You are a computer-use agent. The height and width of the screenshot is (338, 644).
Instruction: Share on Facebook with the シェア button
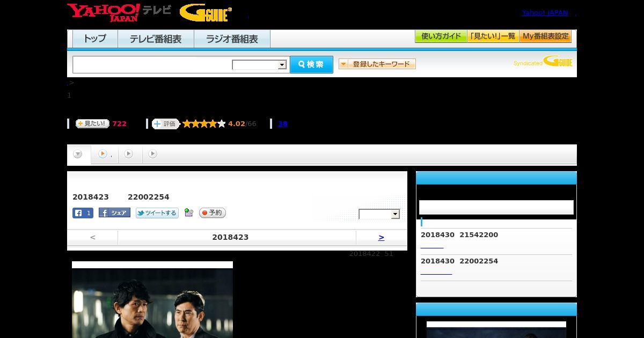click(114, 213)
